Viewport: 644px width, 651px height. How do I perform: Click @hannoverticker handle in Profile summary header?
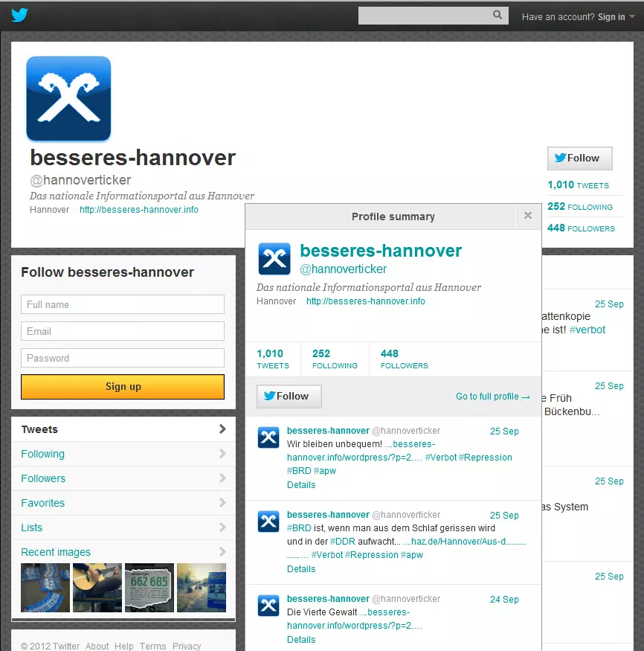pyautogui.click(x=343, y=269)
